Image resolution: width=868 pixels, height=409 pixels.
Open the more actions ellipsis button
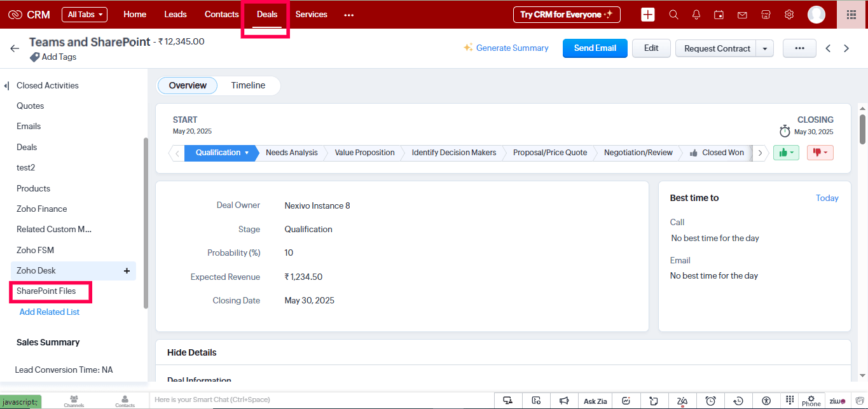point(799,48)
